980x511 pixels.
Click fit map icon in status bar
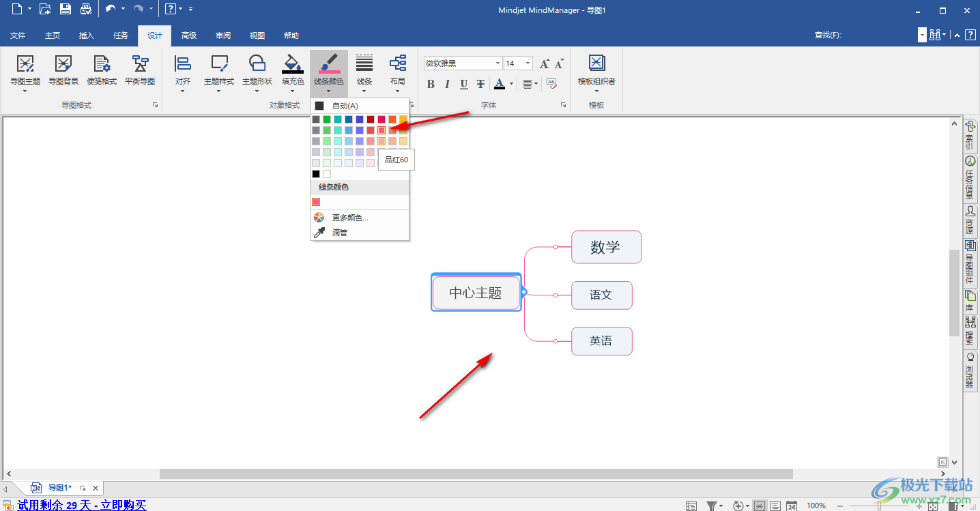click(934, 506)
